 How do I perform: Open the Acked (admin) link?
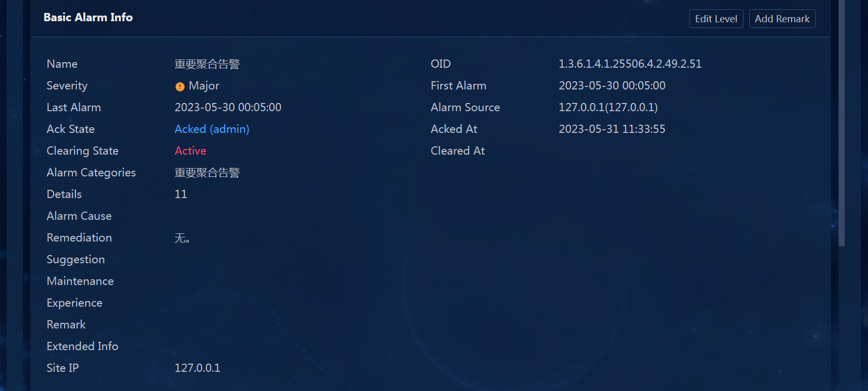pos(212,129)
